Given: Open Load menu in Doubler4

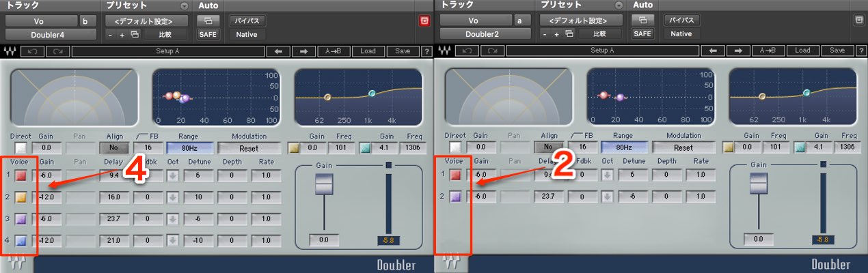Looking at the screenshot, I should click(368, 51).
